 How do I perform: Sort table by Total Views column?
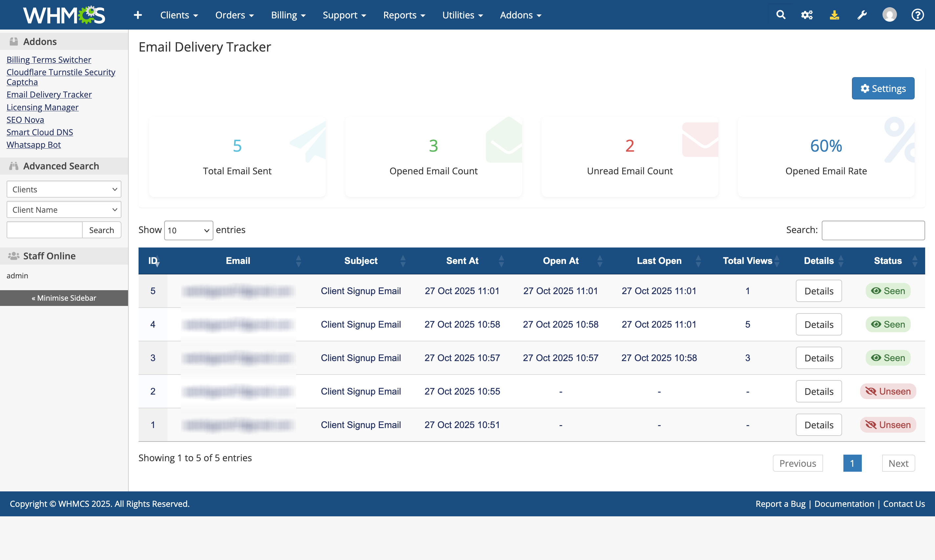(748, 261)
